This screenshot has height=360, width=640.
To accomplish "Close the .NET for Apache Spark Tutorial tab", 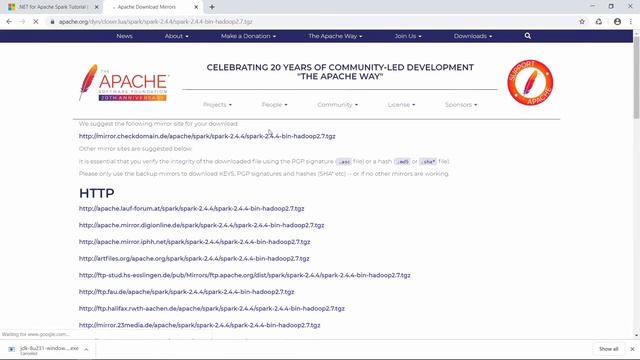I will tap(97, 7).
